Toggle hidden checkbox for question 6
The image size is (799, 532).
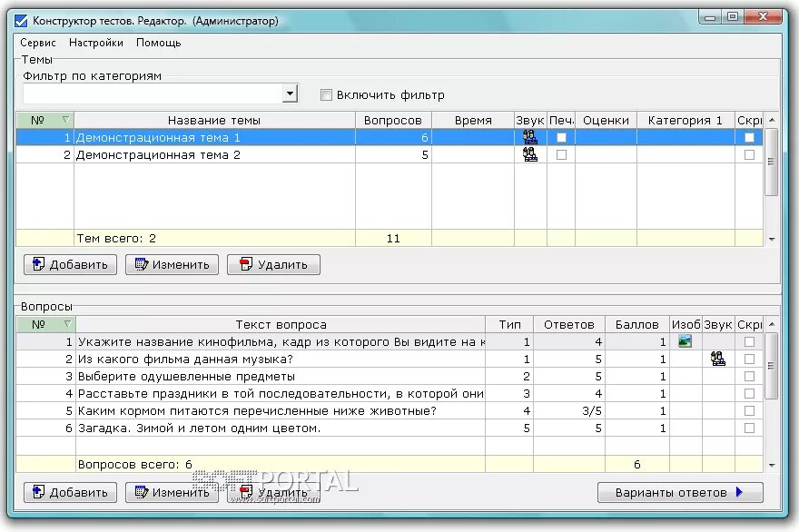[749, 428]
